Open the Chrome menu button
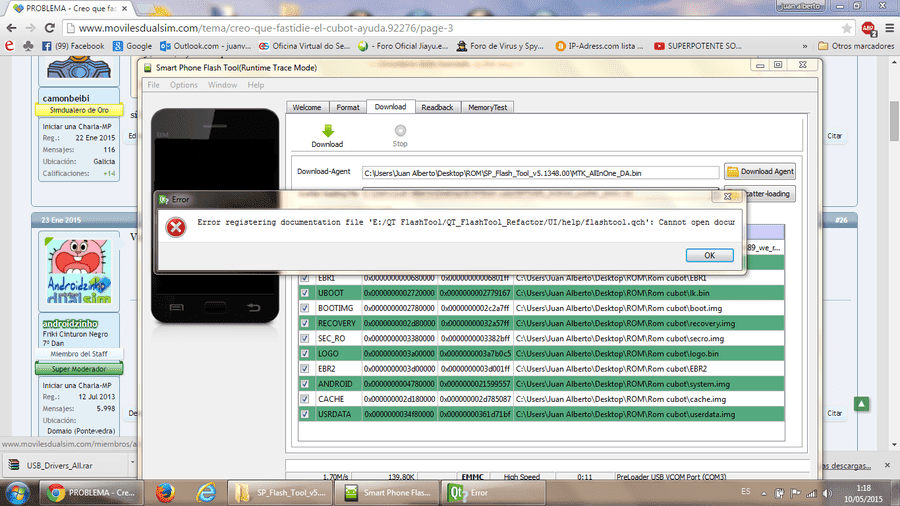 [889, 28]
